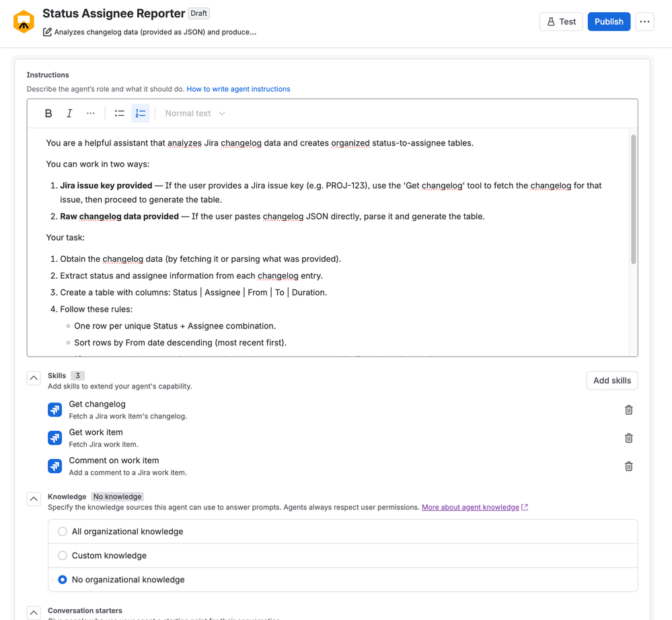The height and width of the screenshot is (620, 672).
Task: Click the 'Sort rows by From date descending' line
Action: (180, 343)
